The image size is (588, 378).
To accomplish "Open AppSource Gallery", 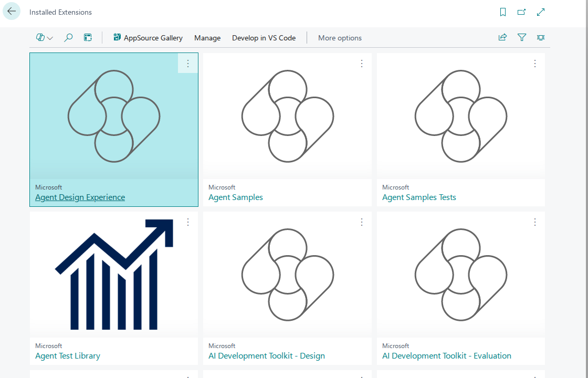I will tap(148, 37).
